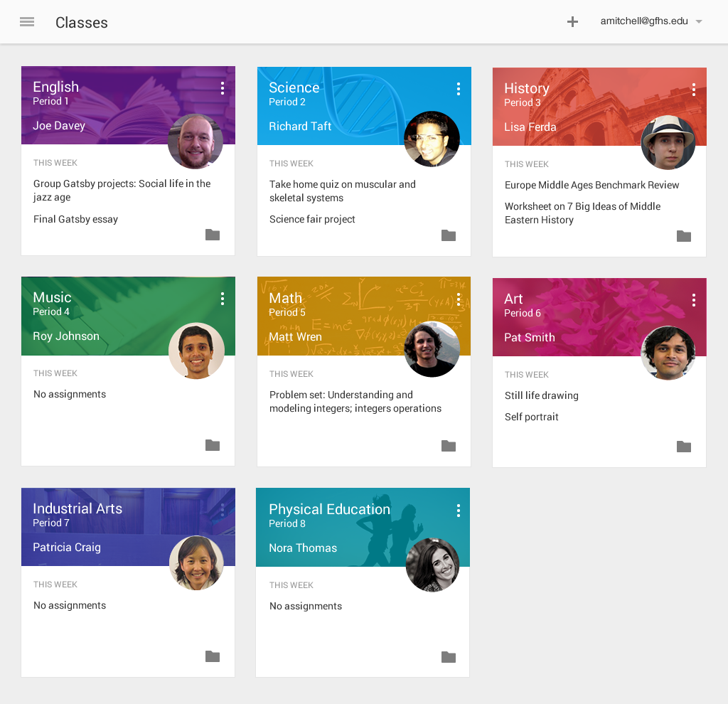This screenshot has width=728, height=704.
Task: Click the plus icon to add class
Action: [572, 22]
